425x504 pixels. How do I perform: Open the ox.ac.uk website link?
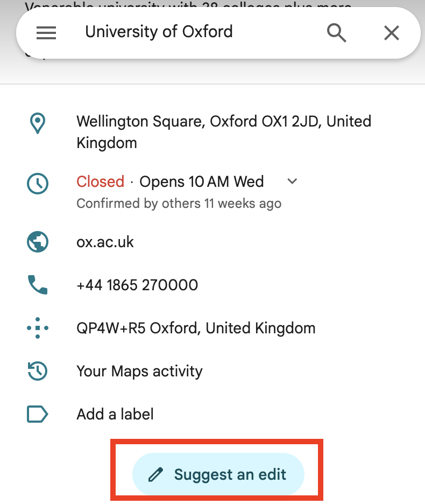pos(105,242)
